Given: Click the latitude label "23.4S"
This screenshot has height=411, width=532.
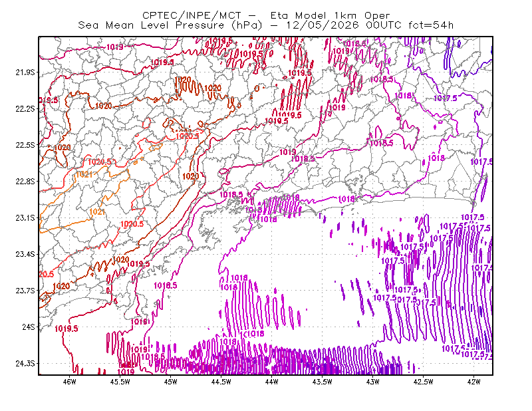Looking at the screenshot, I should [25, 254].
